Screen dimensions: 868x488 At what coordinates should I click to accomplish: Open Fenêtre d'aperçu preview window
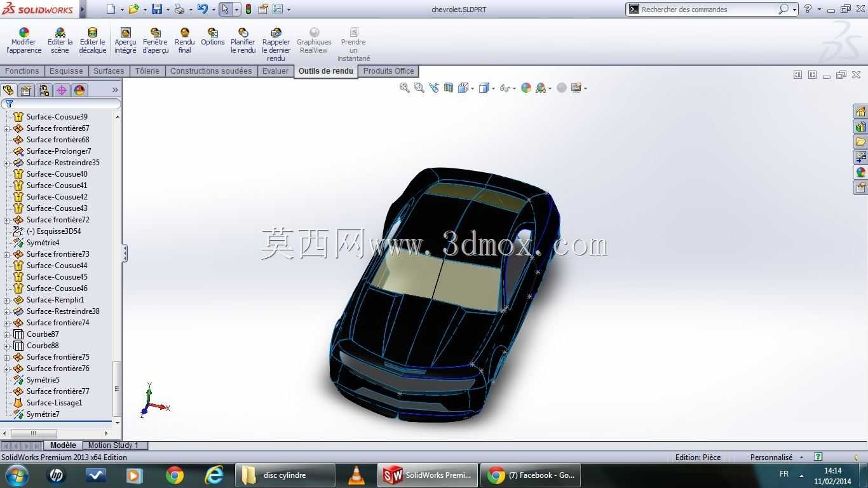pyautogui.click(x=156, y=41)
